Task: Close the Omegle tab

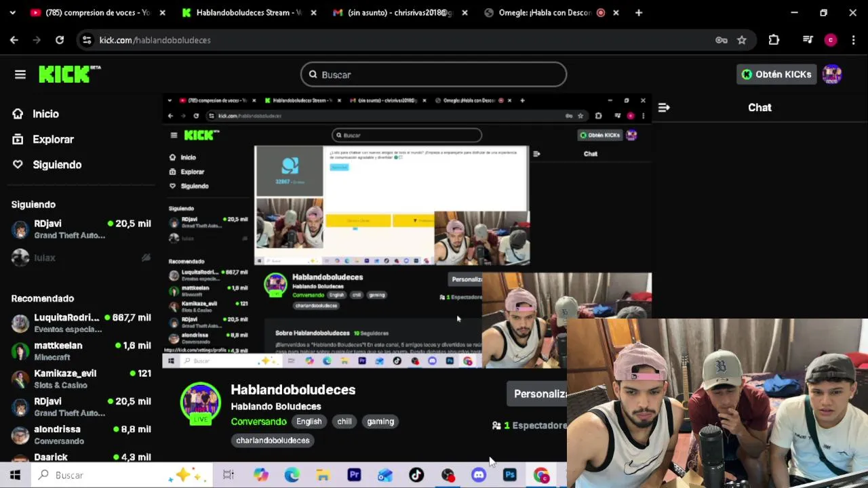Action: coord(616,13)
